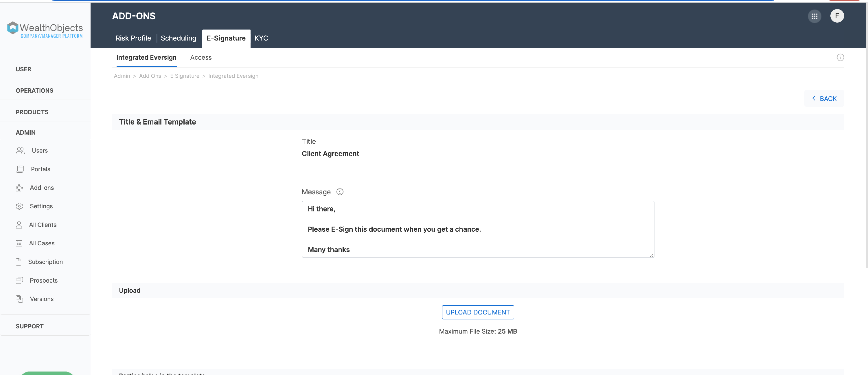Open All Clients in the sidebar

[43, 225]
